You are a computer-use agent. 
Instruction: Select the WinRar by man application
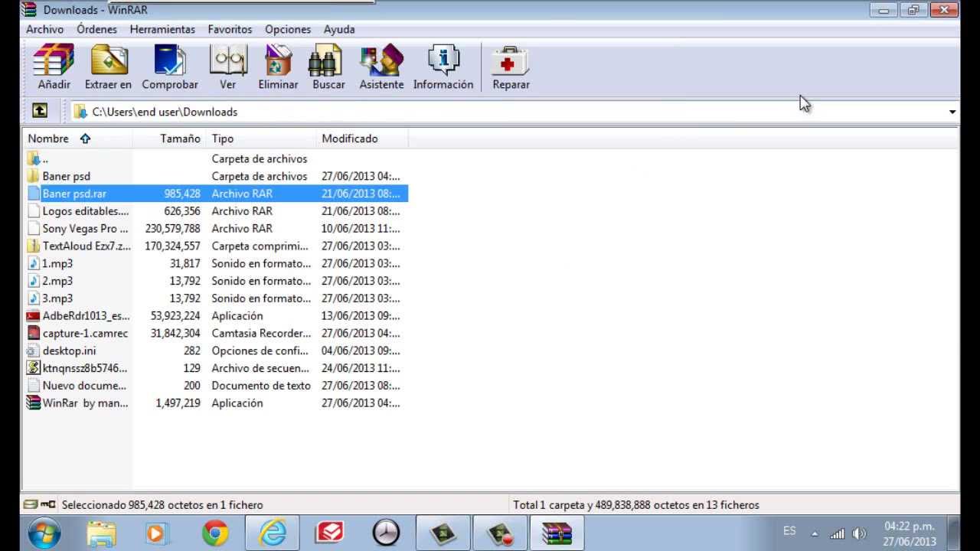(x=214, y=403)
